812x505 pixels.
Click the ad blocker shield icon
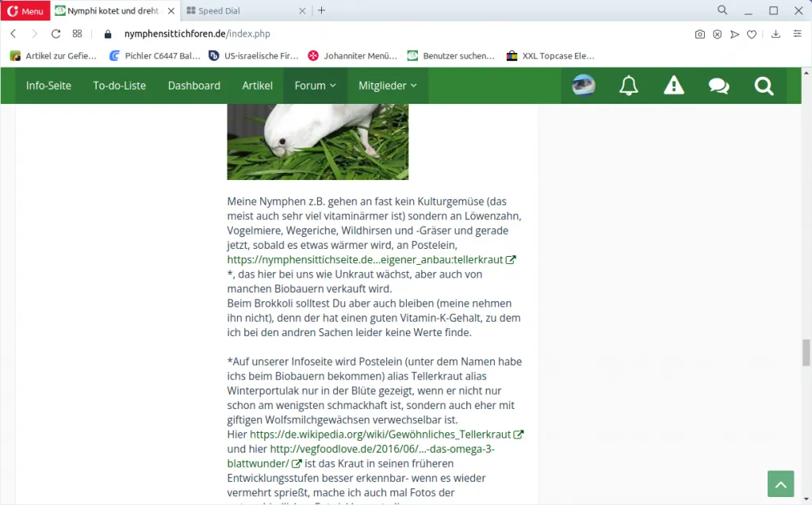tap(717, 34)
